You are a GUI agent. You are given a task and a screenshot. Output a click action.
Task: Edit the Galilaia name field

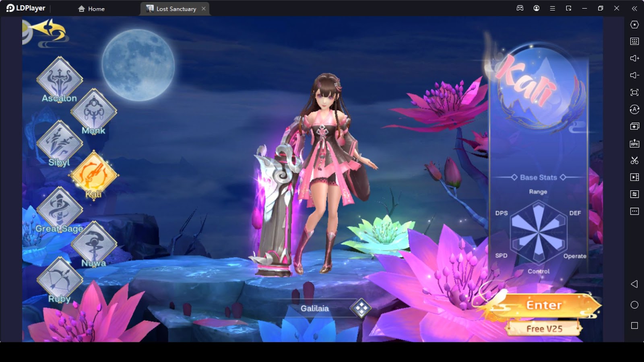point(315,309)
